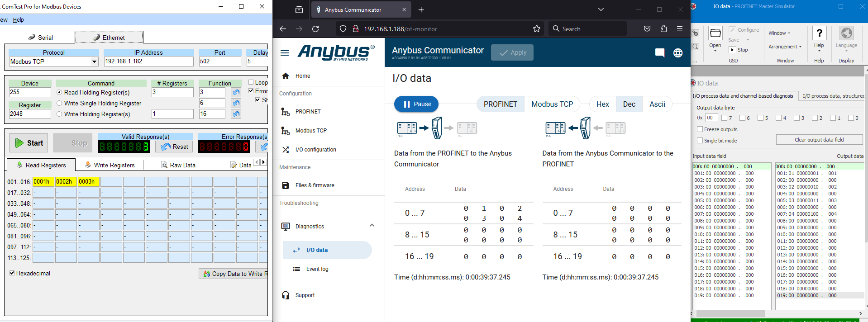The width and height of the screenshot is (868, 322).
Task: Open the language globe icon in Anybus header
Action: (677, 53)
